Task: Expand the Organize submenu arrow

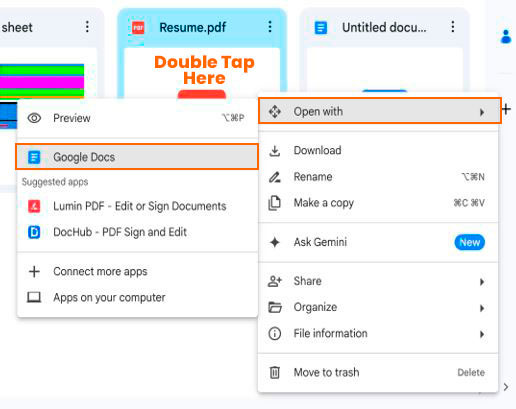Action: tap(482, 308)
